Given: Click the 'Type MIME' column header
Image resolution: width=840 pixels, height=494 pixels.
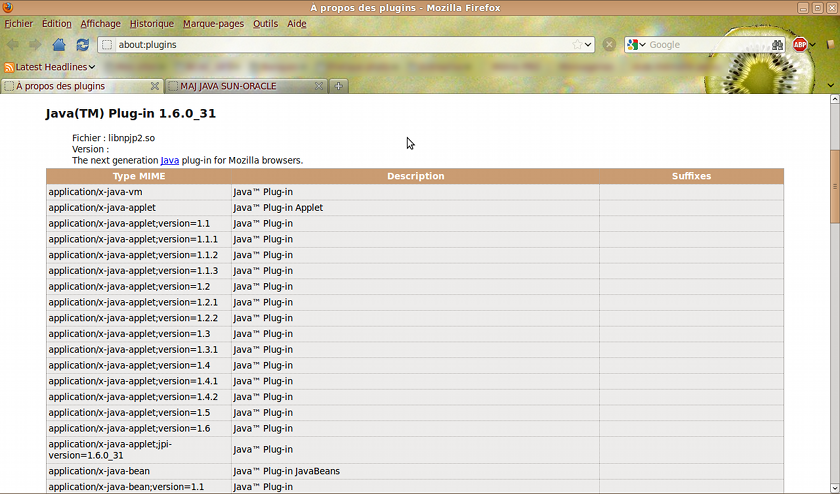Looking at the screenshot, I should pyautogui.click(x=139, y=176).
